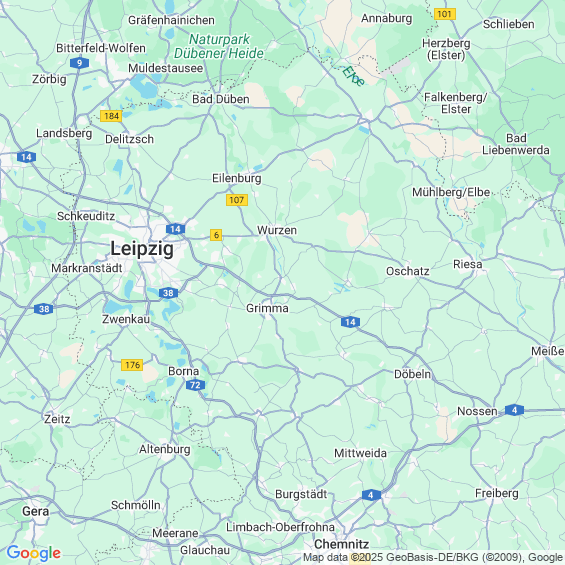
Task: Click the Chemnitz city label
Action: 342,544
